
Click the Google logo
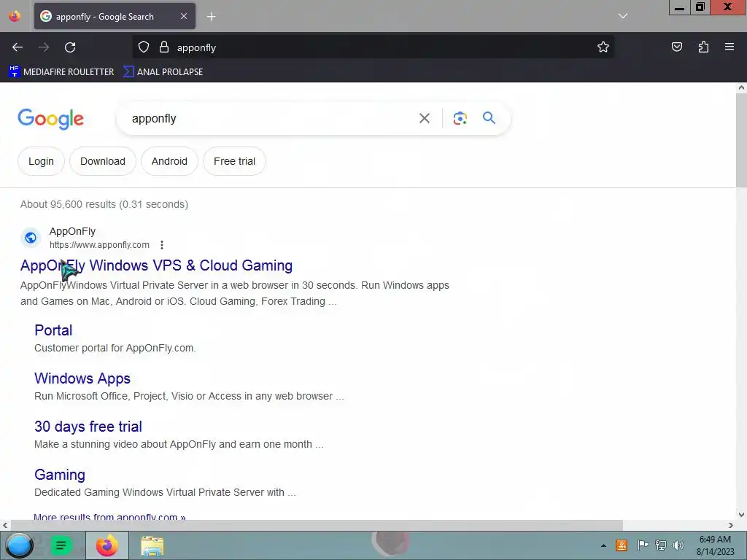click(50, 119)
